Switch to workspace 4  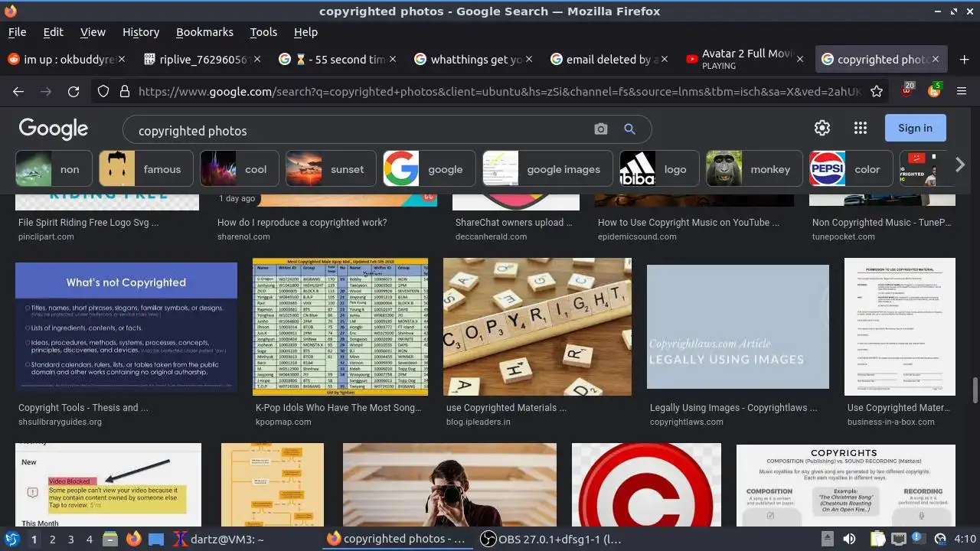pos(89,540)
